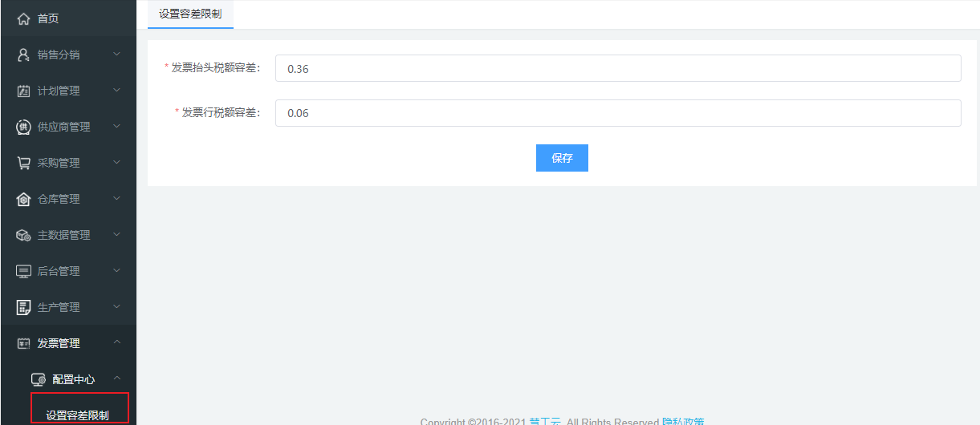Screen dimensions: 980x425
Task: Open the 隐私政策 footer link
Action: coord(682,422)
